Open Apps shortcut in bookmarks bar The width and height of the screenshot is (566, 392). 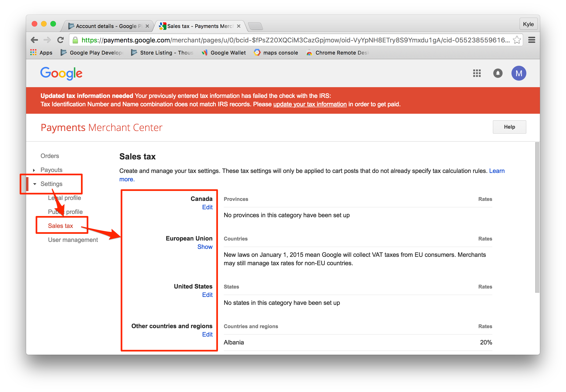point(41,53)
